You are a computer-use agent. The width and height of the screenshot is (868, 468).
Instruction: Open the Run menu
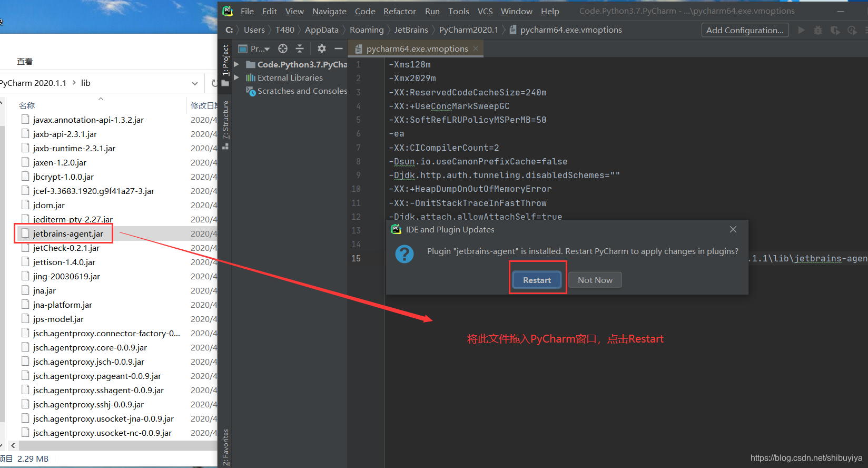pos(432,11)
